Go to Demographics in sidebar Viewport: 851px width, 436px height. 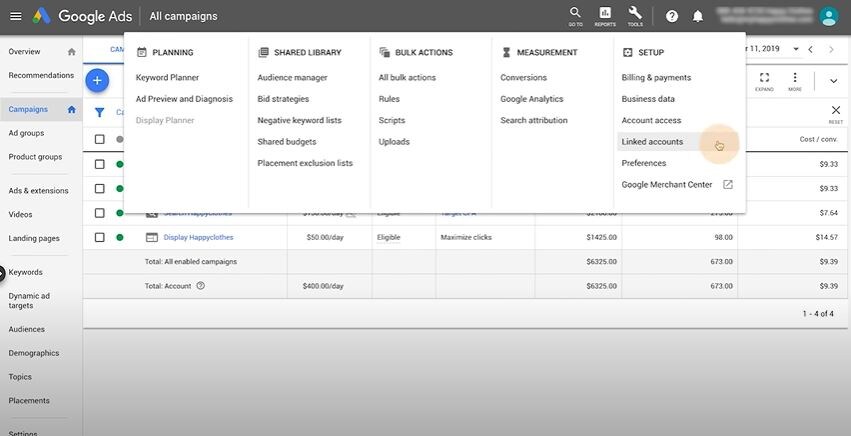point(34,353)
